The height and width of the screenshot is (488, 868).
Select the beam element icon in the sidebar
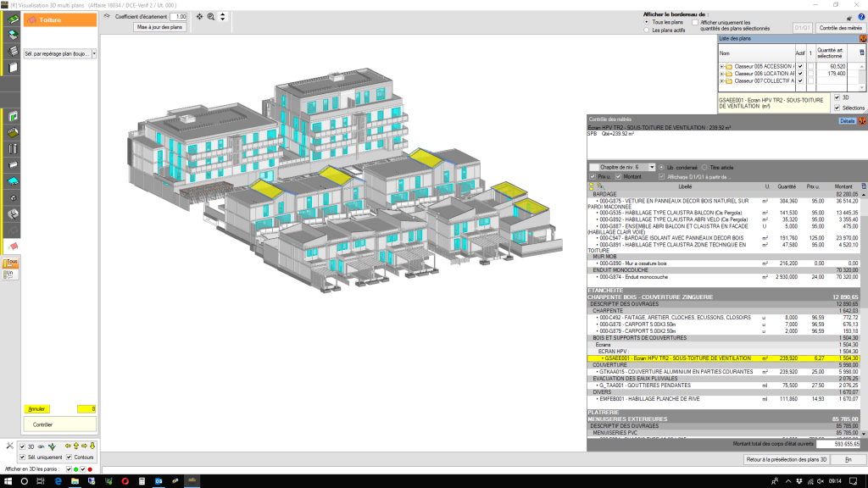click(x=13, y=165)
